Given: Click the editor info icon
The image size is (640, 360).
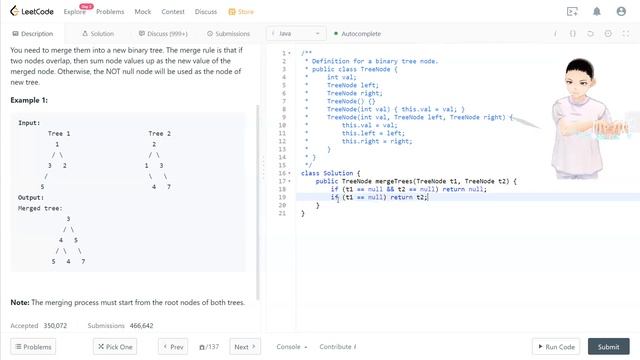Looking at the screenshot, I should (555, 34).
